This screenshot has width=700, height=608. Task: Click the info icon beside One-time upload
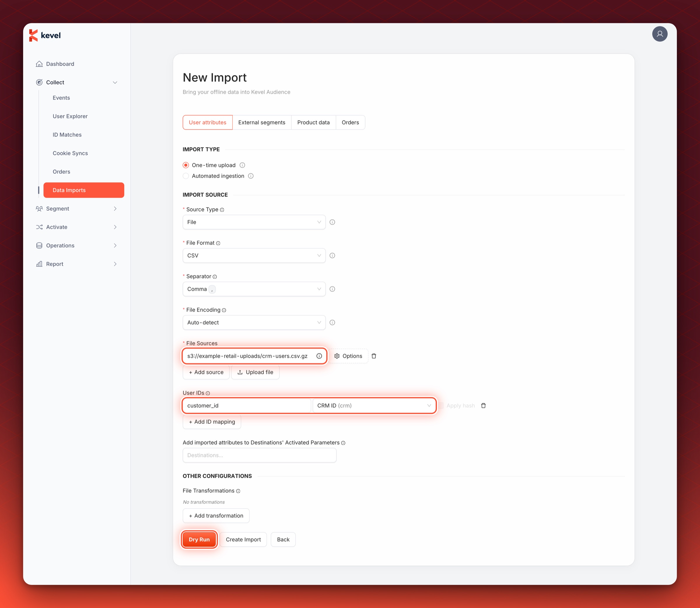click(242, 165)
